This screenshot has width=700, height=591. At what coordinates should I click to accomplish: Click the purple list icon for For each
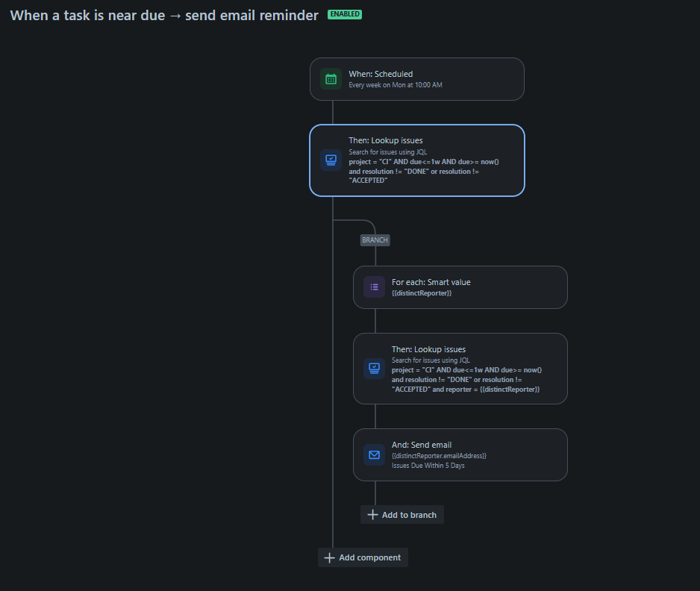(x=374, y=287)
